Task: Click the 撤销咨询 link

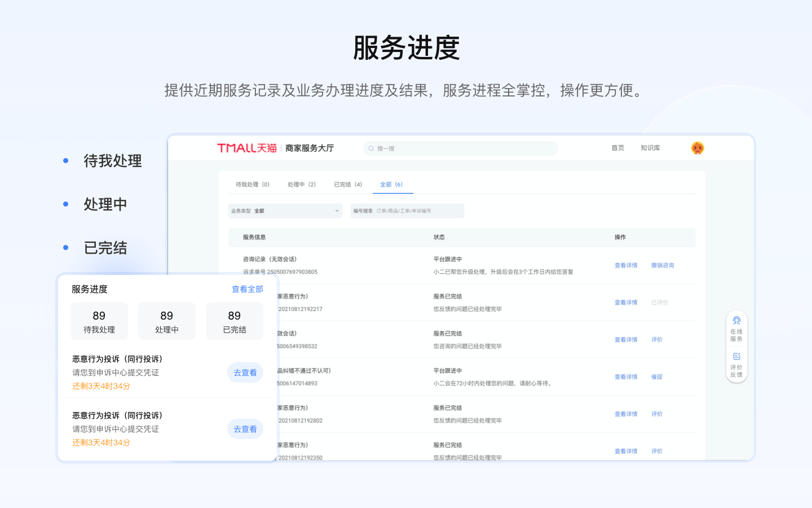Action: 663,265
